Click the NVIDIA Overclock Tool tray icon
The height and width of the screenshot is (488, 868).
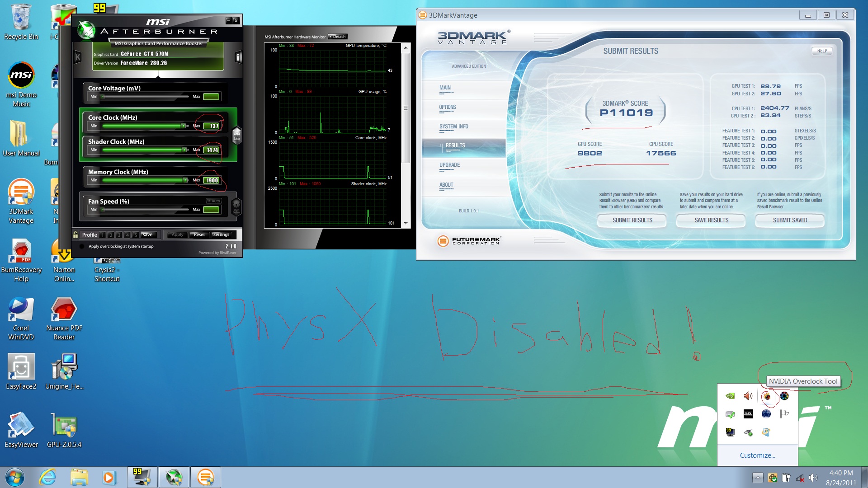766,396
